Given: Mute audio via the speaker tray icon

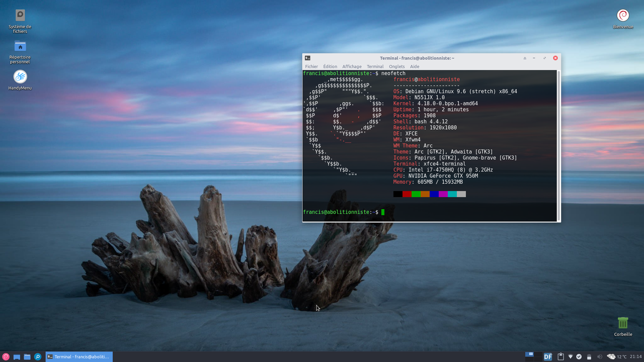Looking at the screenshot, I should point(599,356).
